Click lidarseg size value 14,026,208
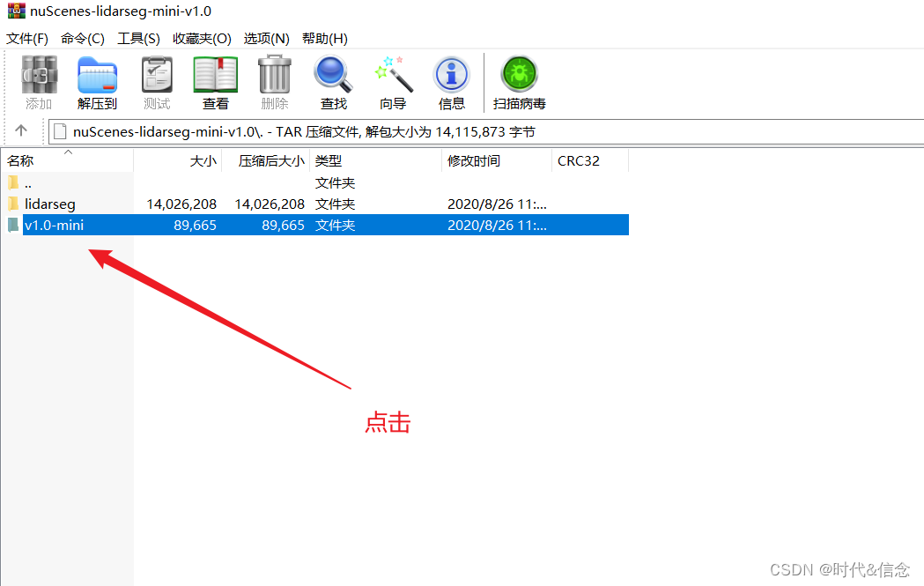Screen dimensions: 924x586 pyautogui.click(x=181, y=204)
